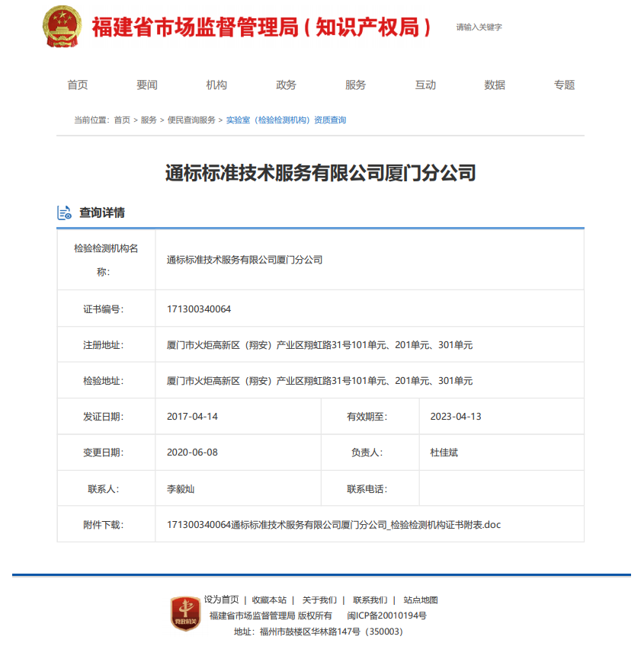
Task: Click the 变更日期 label
Action: pos(104,453)
